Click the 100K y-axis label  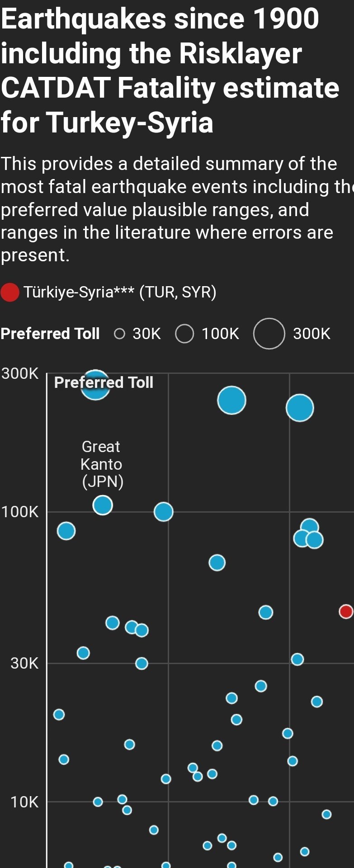[20, 512]
